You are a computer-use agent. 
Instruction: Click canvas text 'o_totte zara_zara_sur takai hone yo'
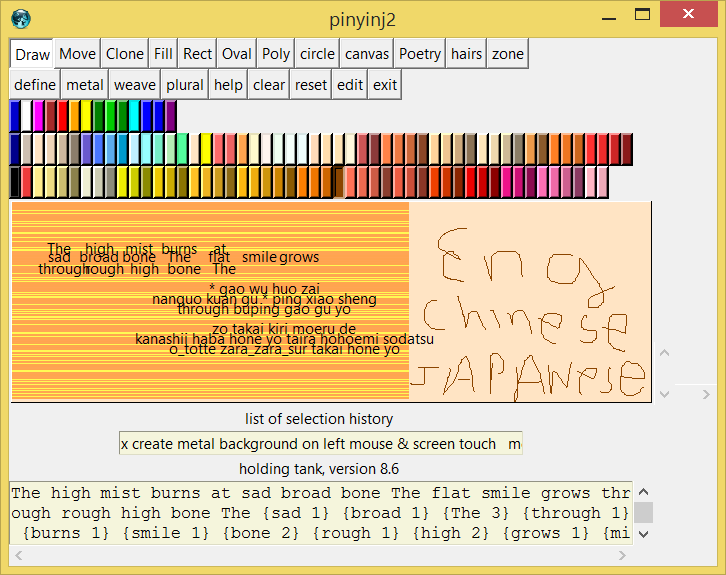click(284, 349)
